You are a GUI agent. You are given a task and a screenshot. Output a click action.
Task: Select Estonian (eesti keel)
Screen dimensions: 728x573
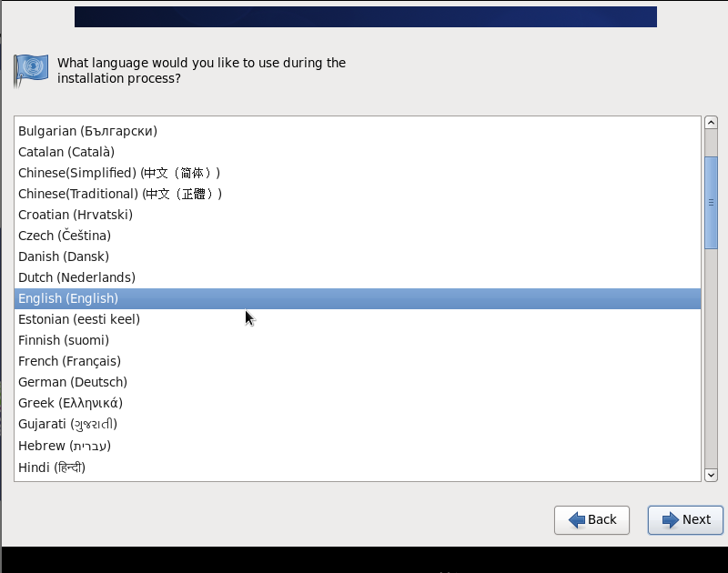(x=358, y=319)
